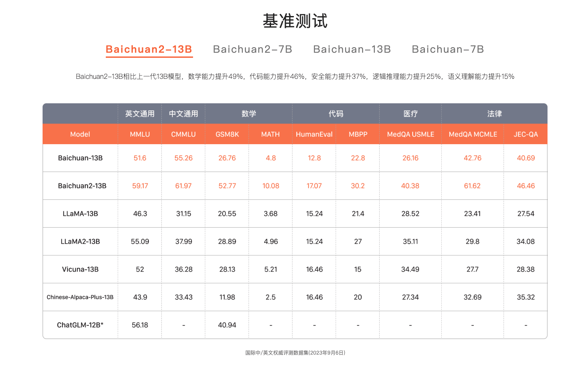
Task: Click the LLaMA-13B JEC-QA score 27.54
Action: pos(526,214)
